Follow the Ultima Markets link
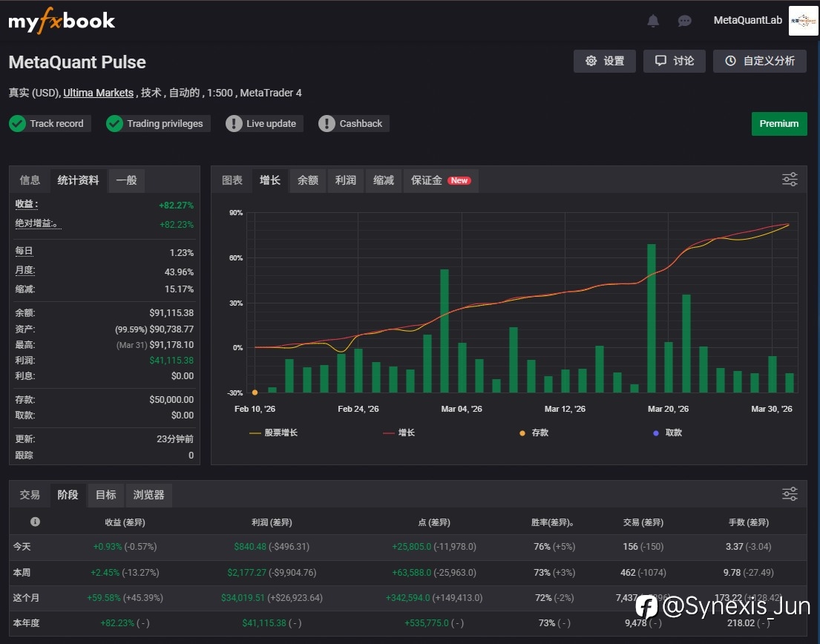This screenshot has width=820, height=644. (x=98, y=93)
